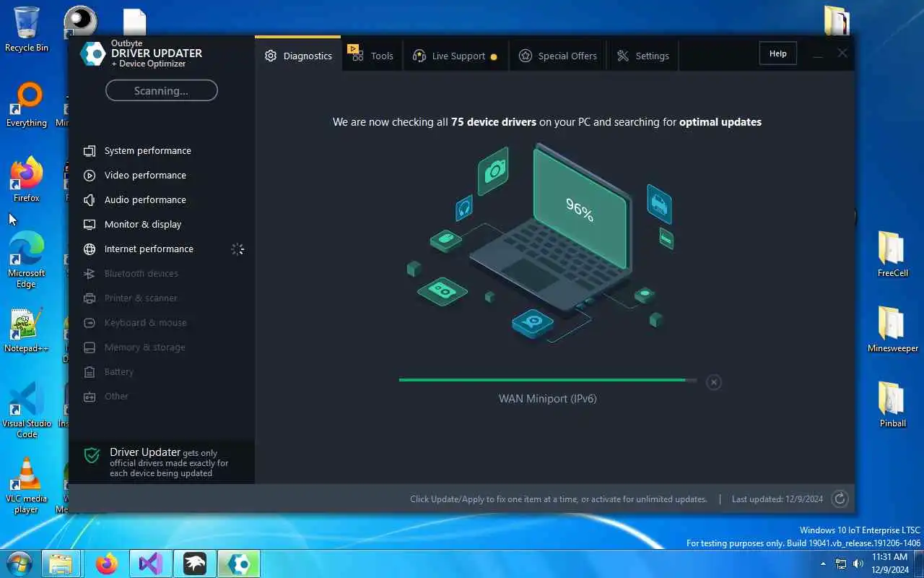This screenshot has height=578, width=924.
Task: Open the FreeCell desktop folder
Action: pos(892,254)
